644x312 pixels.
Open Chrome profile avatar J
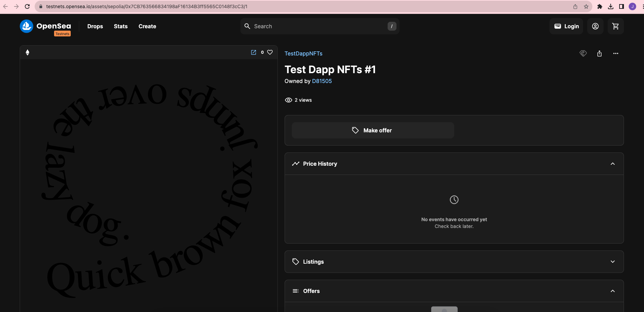click(x=632, y=6)
